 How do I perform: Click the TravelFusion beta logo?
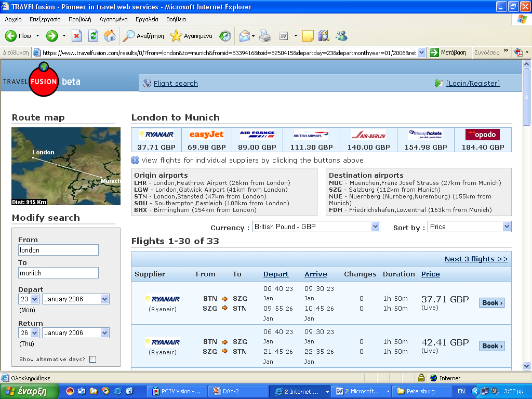(42, 80)
